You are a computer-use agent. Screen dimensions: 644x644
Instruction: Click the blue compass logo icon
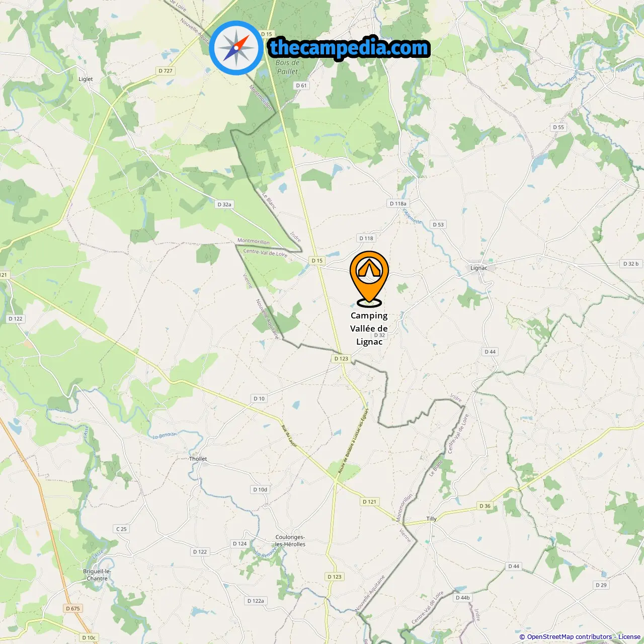pos(236,48)
